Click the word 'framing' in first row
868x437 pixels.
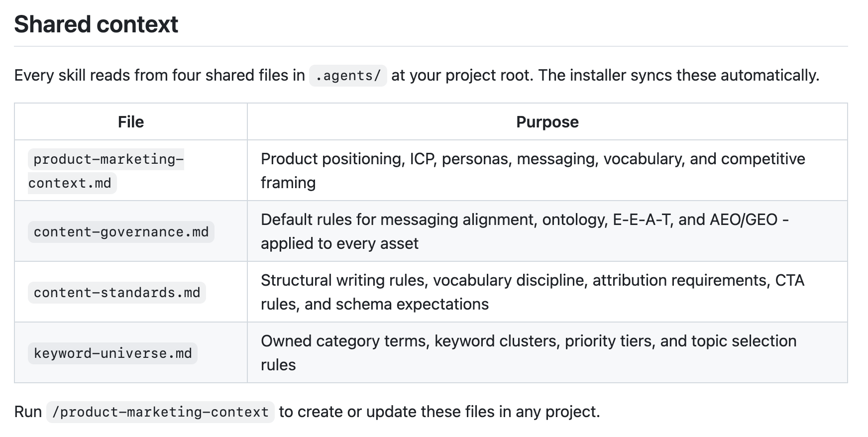tap(288, 183)
